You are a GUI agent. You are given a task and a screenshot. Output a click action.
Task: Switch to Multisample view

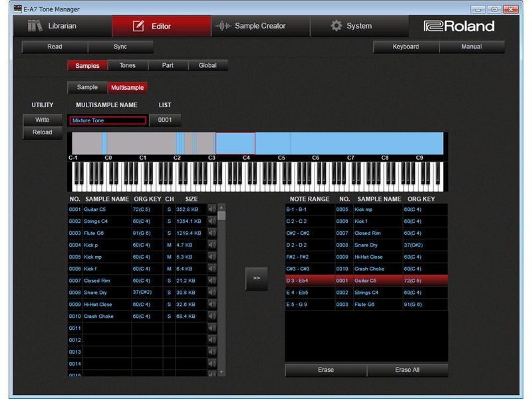pyautogui.click(x=127, y=88)
